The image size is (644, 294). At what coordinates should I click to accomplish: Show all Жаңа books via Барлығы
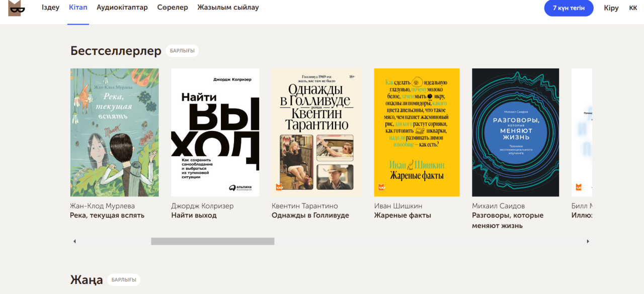124,280
